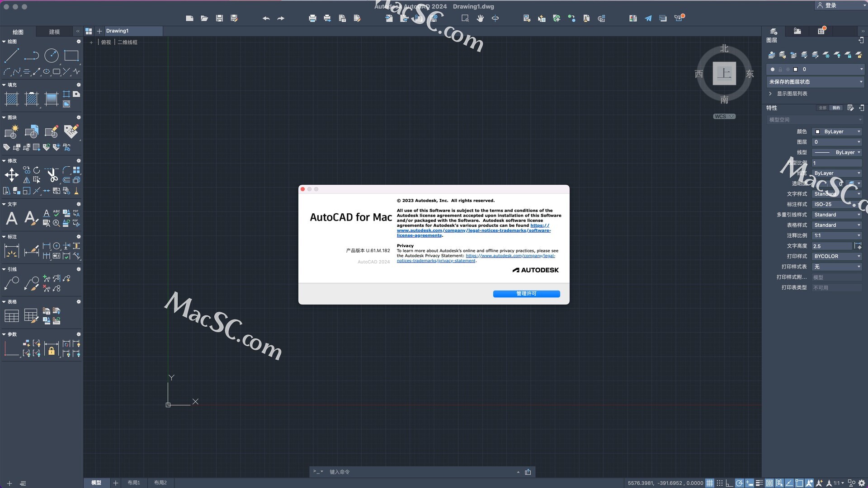The height and width of the screenshot is (488, 868).
Task: Add a new layout with plus button
Action: tap(116, 483)
